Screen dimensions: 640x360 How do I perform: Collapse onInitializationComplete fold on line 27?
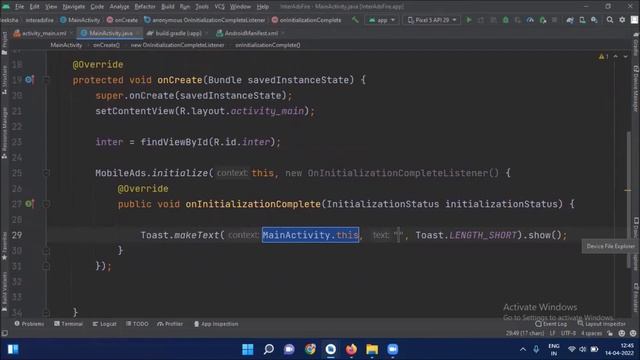pyautogui.click(x=46, y=204)
